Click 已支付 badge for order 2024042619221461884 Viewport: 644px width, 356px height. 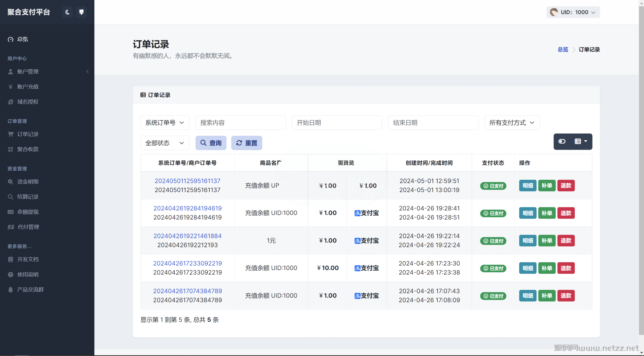[x=493, y=241]
